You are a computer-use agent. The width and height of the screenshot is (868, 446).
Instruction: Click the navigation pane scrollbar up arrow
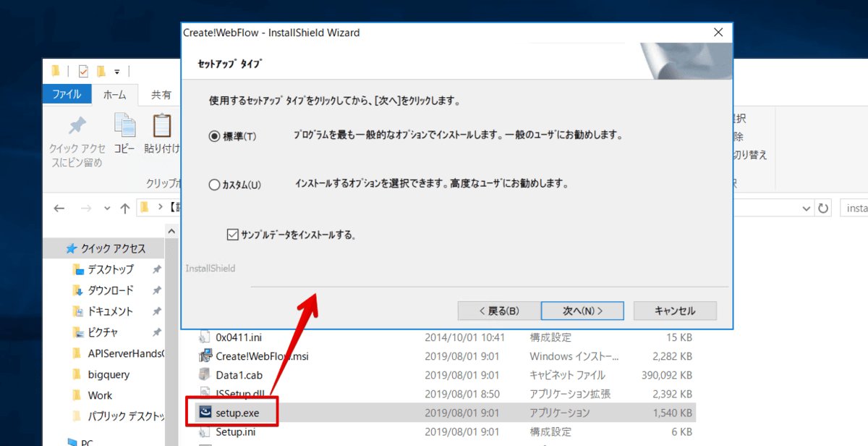coord(172,230)
